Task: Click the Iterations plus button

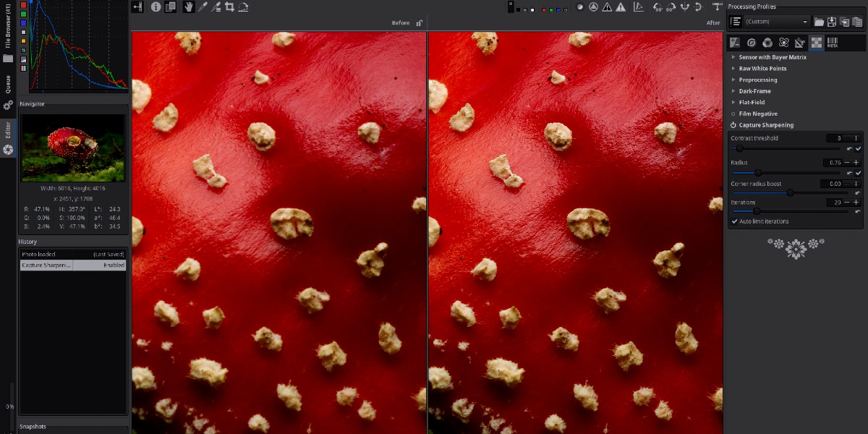Action: [856, 203]
